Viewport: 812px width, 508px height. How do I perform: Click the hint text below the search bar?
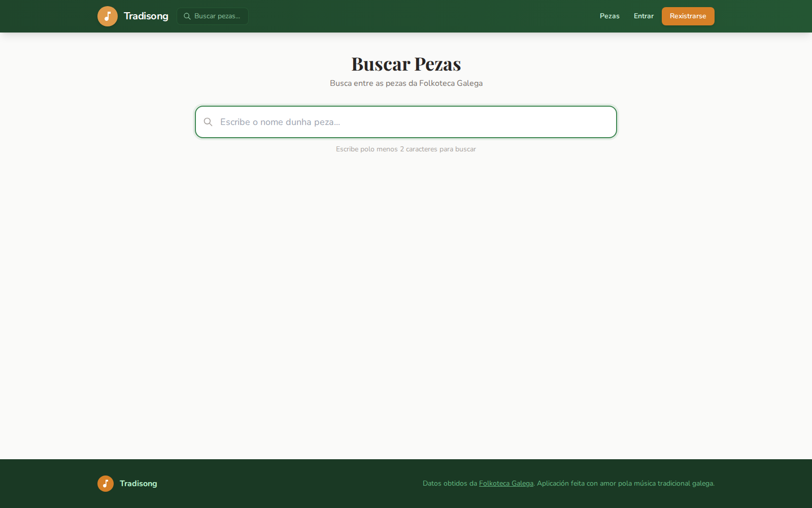click(x=406, y=149)
